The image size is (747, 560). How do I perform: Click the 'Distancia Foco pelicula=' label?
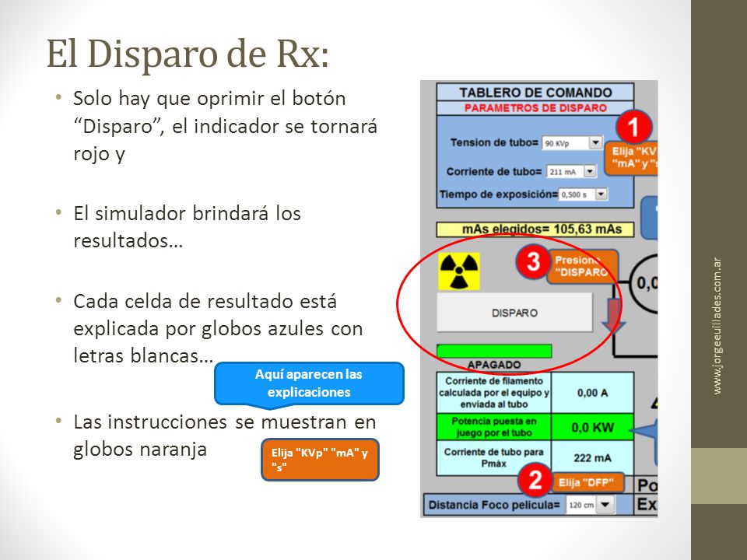pos(494,505)
